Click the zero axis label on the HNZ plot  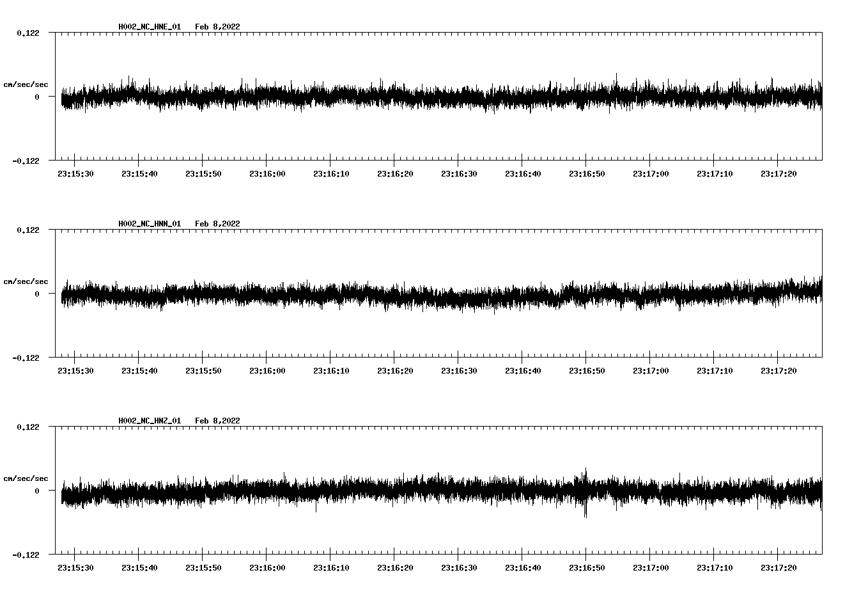[37, 491]
